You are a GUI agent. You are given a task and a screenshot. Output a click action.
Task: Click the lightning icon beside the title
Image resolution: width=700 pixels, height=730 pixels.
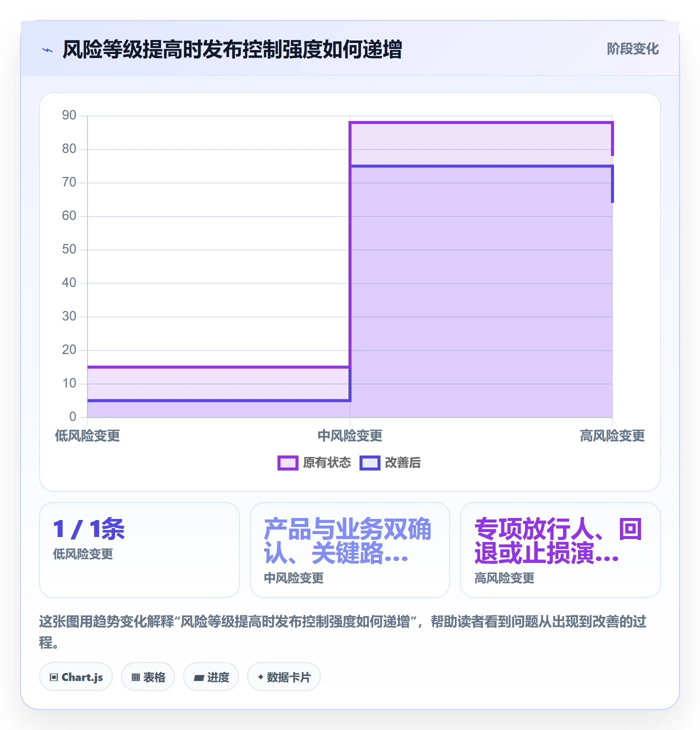point(47,50)
